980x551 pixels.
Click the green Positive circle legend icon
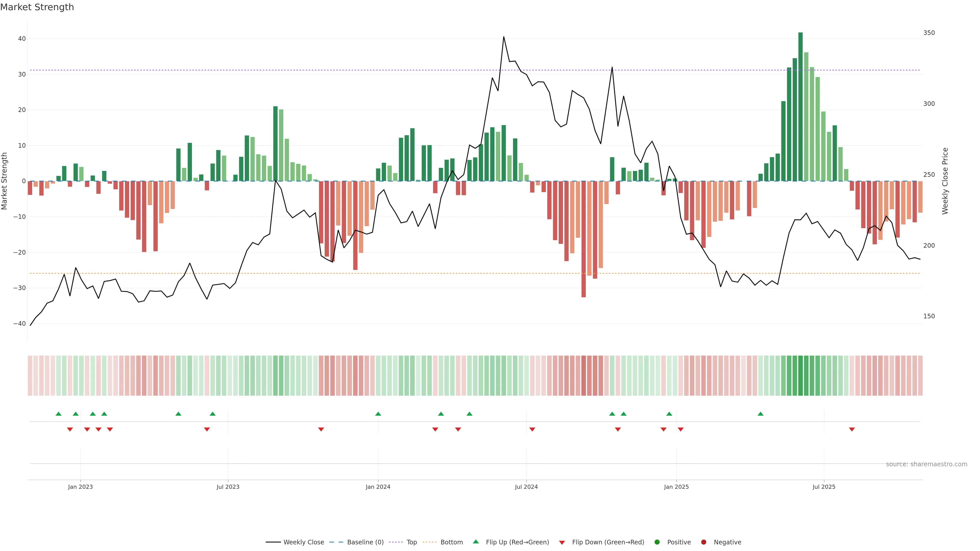[x=657, y=542]
